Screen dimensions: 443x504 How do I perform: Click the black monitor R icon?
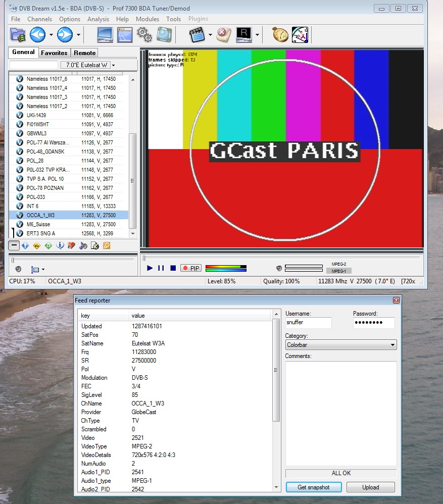(x=244, y=35)
